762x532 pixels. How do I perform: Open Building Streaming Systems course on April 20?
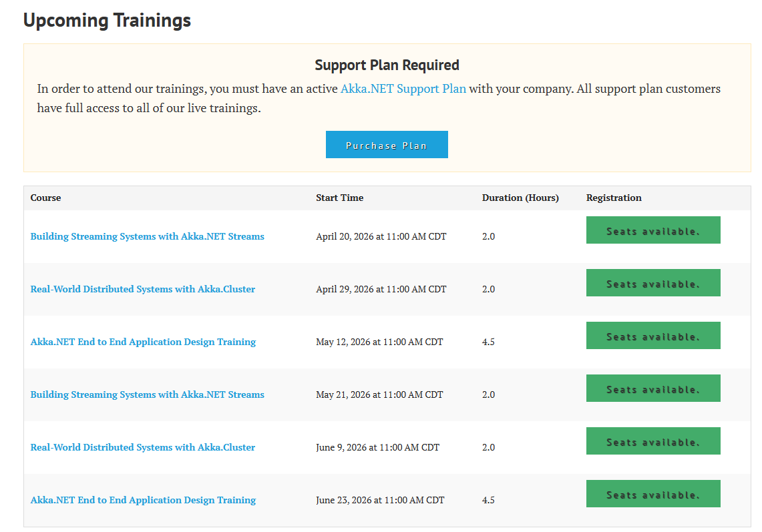click(147, 236)
